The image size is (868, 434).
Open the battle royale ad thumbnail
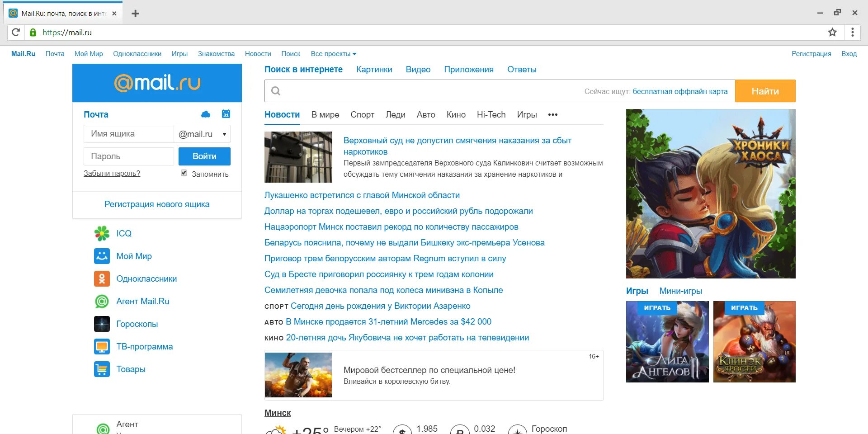tap(298, 375)
